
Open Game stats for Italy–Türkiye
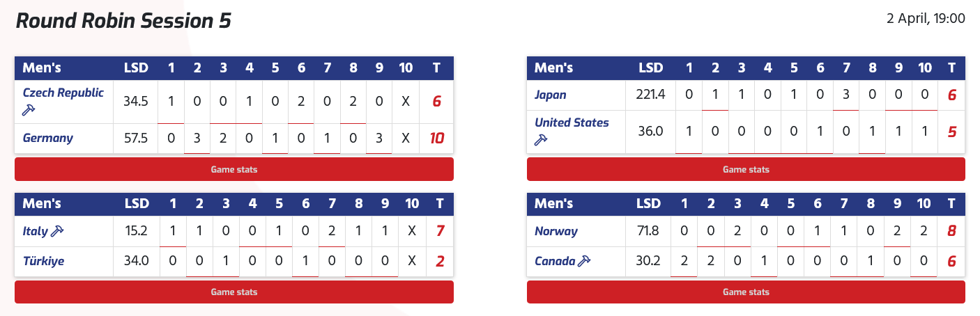point(234,292)
